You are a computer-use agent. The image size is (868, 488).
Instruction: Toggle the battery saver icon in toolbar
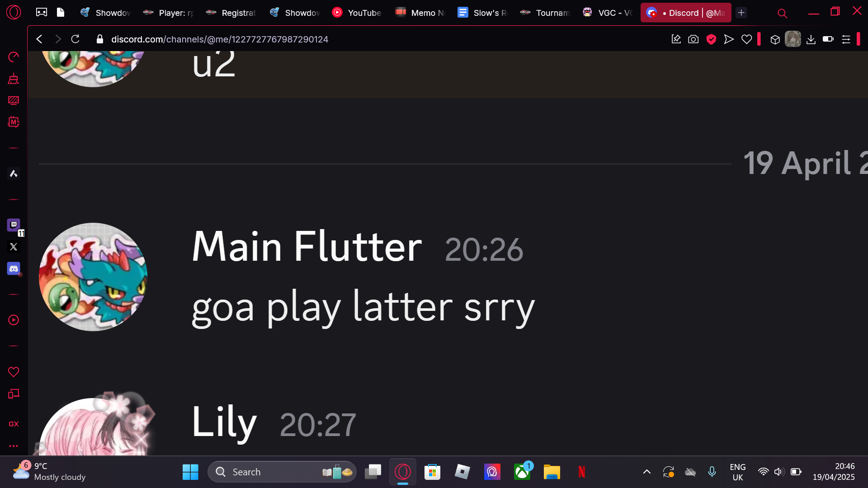pyautogui.click(x=828, y=39)
